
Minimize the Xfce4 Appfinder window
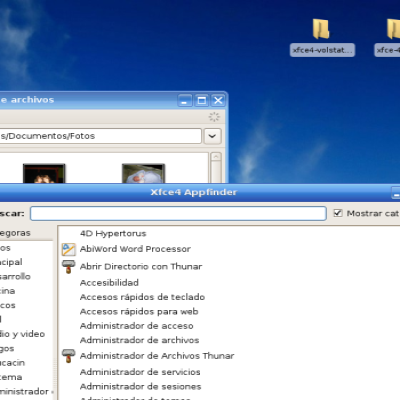point(396,193)
